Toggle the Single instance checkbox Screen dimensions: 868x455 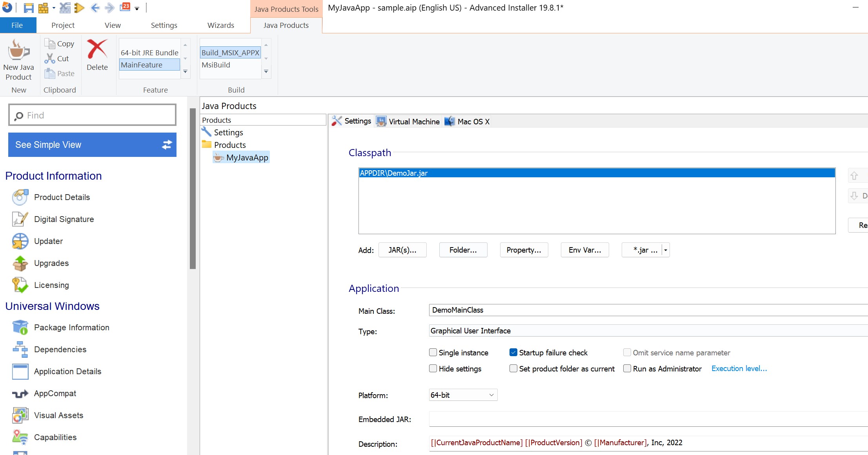coord(432,352)
